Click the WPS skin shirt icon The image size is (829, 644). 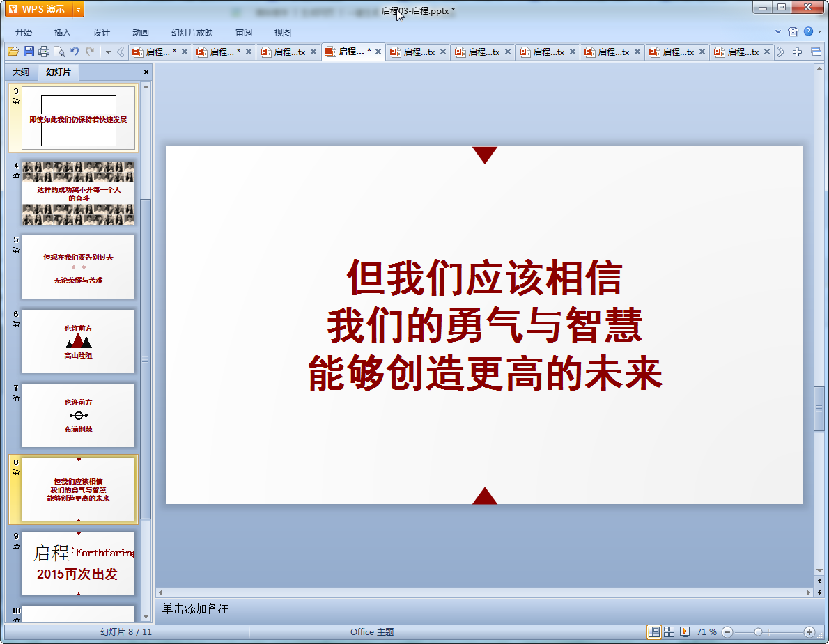coord(793,32)
